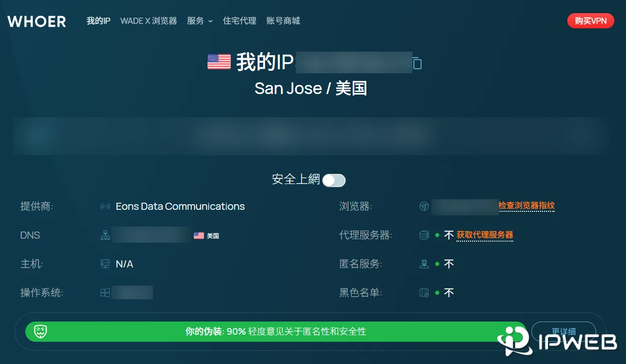626x364 pixels.
Task: Click the N/A host value
Action: click(124, 264)
